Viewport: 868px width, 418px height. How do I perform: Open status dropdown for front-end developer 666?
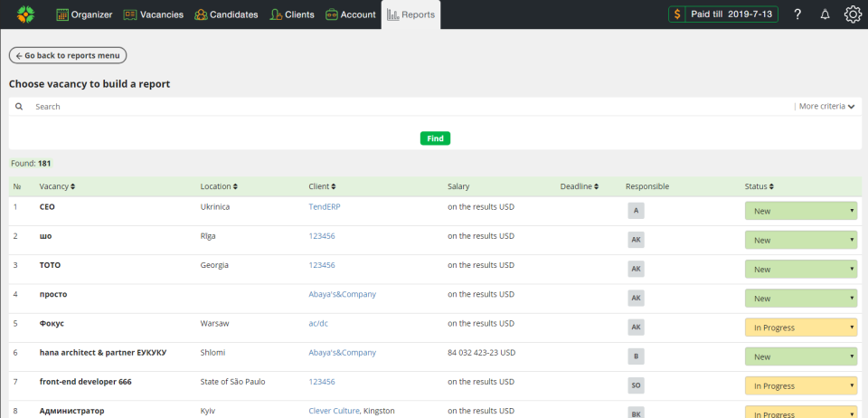coord(801,386)
